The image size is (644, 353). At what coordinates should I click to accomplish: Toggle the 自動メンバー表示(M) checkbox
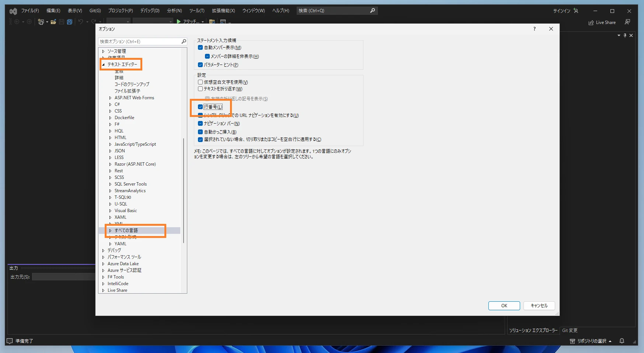coord(201,48)
